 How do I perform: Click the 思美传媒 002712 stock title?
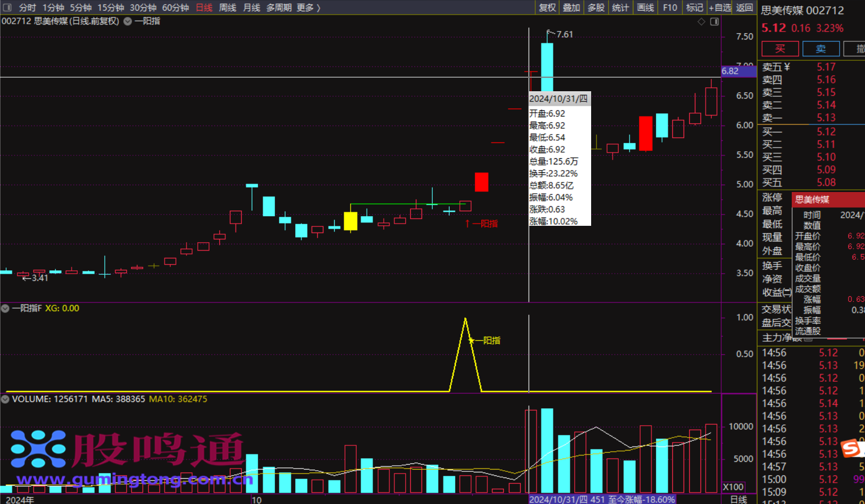tap(802, 10)
